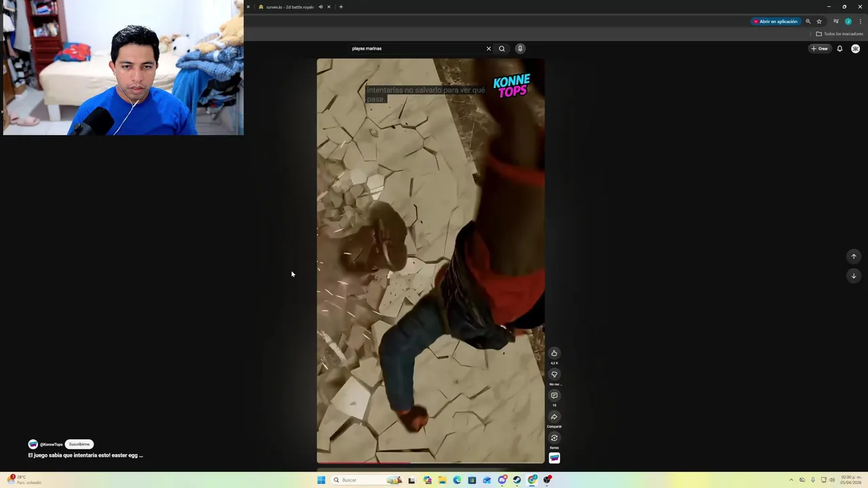The image size is (868, 488).
Task: Seek using the Short's red progress bar
Action: [x=431, y=464]
